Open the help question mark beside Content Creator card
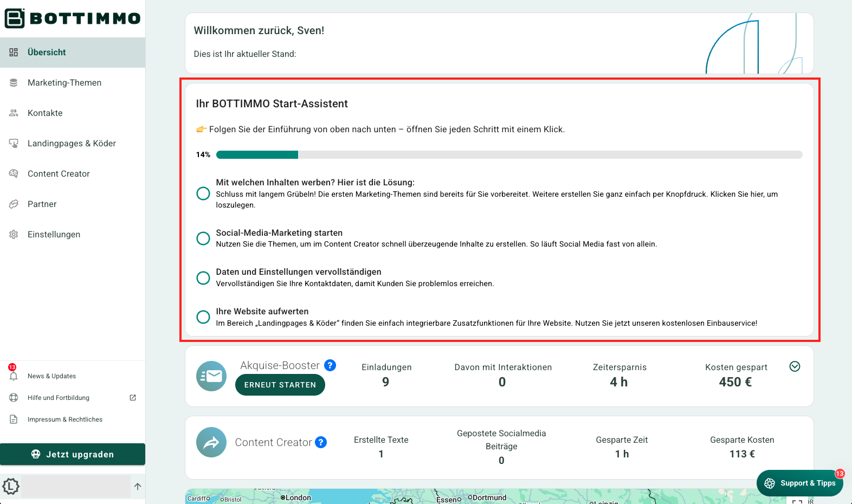Viewport: 852px width, 504px height. (321, 442)
